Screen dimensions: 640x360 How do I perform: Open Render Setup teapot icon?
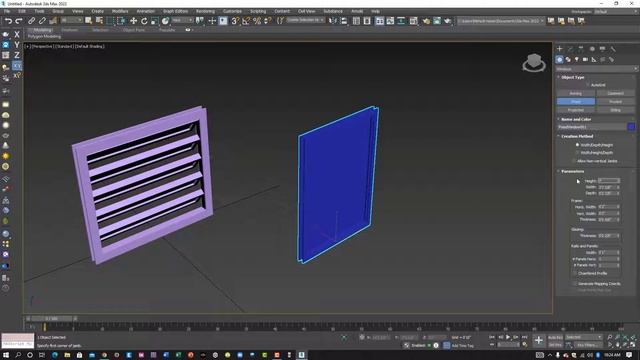(426, 21)
